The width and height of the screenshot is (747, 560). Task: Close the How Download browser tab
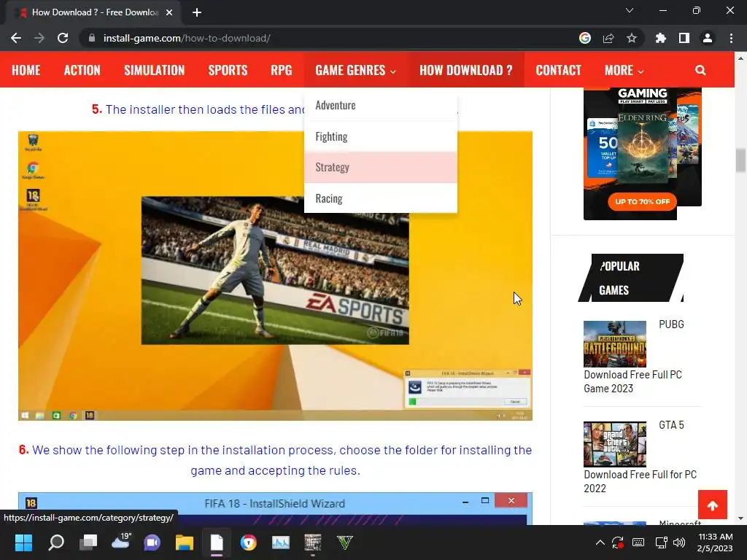pos(169,12)
